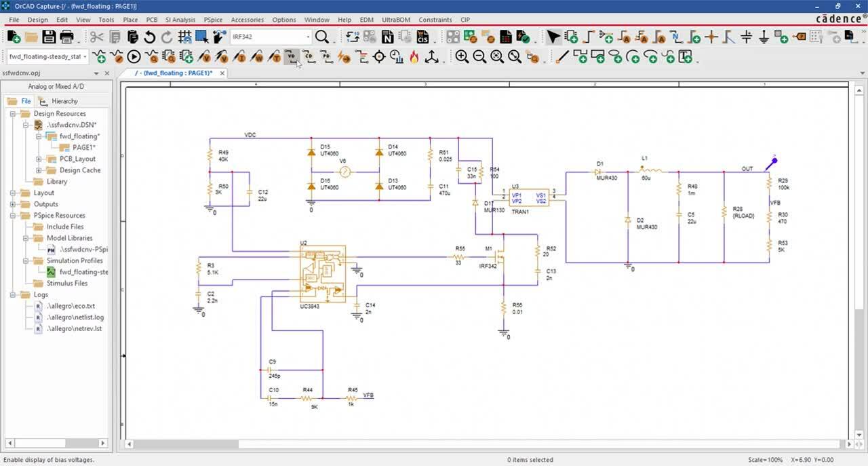Choose the place ground tool

[x=764, y=37]
